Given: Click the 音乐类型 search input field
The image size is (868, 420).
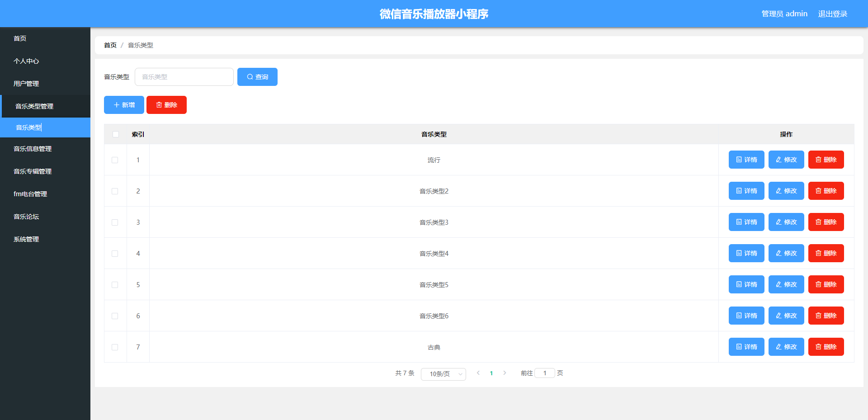Looking at the screenshot, I should click(x=184, y=77).
